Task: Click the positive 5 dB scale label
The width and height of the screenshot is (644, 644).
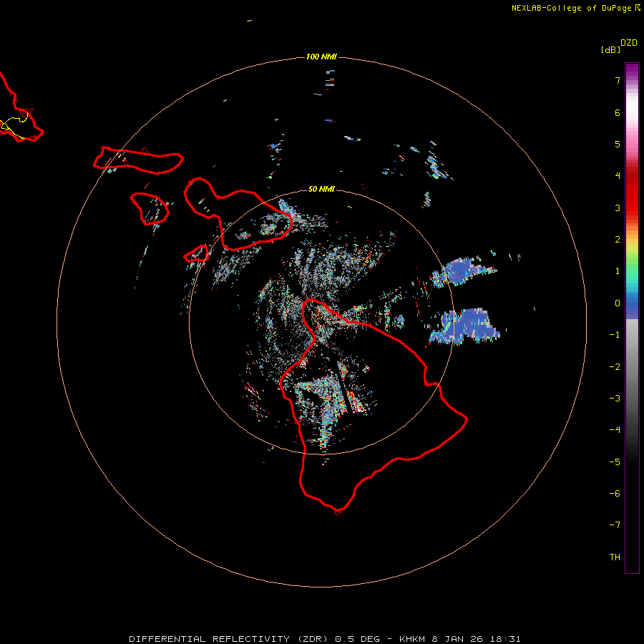Action: [x=618, y=144]
